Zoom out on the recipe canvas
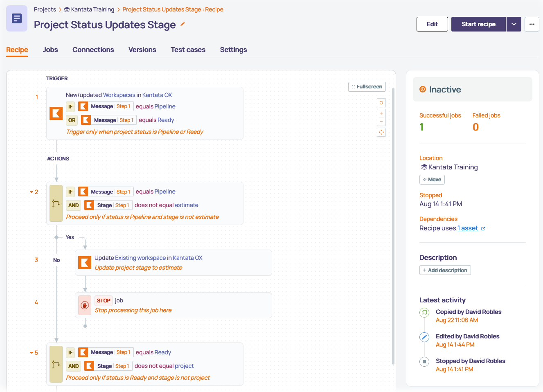Viewport: 543px width, 392px height. (381, 122)
